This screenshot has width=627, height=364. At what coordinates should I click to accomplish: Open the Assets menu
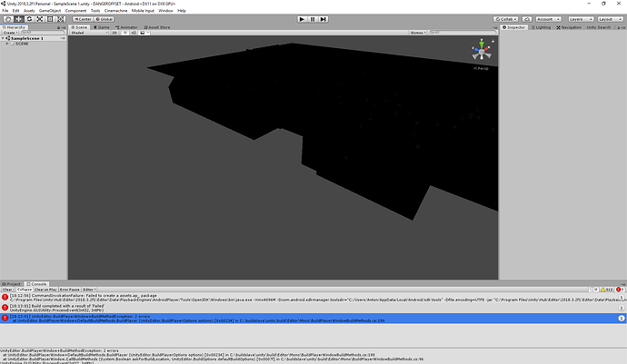pos(29,11)
